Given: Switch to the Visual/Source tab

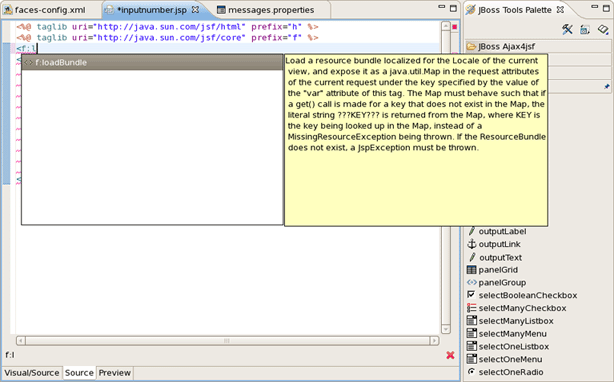Looking at the screenshot, I should coord(32,373).
